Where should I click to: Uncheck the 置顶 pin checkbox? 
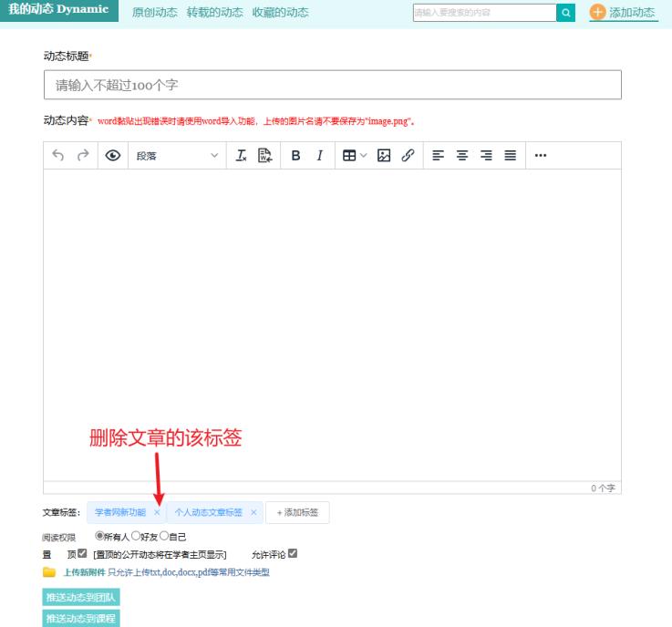pos(82,553)
